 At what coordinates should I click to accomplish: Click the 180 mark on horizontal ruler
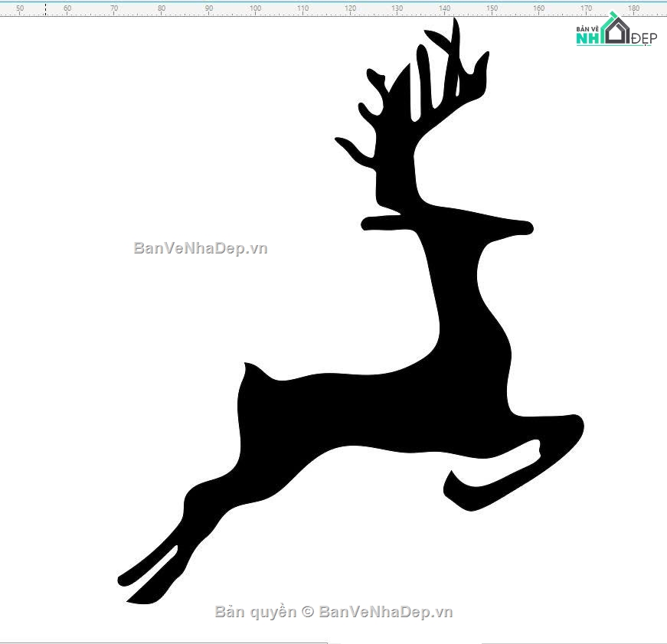(633, 8)
